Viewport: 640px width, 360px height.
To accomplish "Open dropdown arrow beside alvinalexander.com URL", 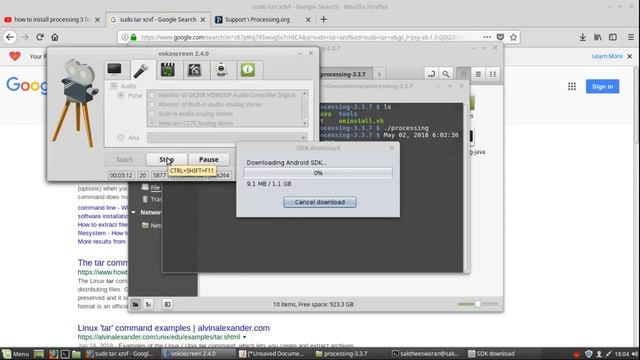I will [244, 337].
